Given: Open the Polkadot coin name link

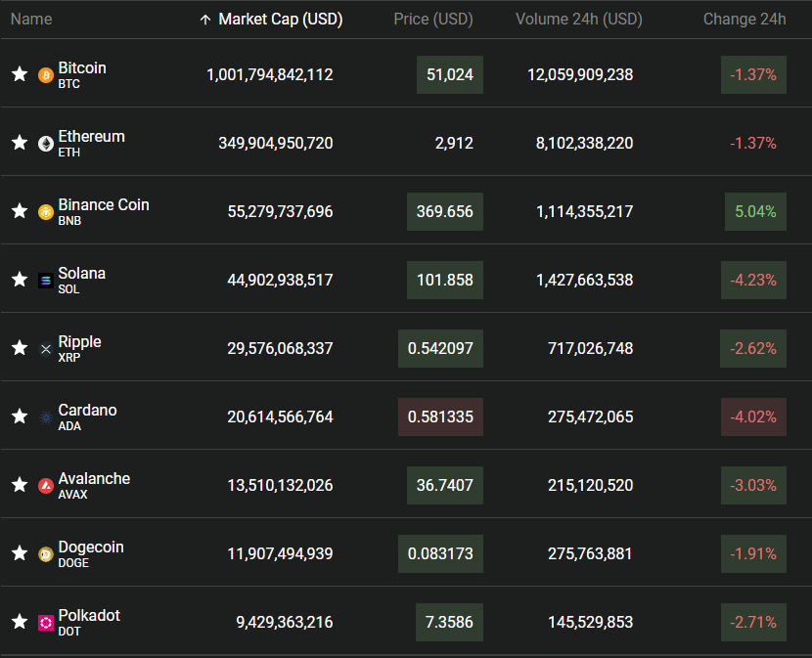Looking at the screenshot, I should tap(89, 615).
